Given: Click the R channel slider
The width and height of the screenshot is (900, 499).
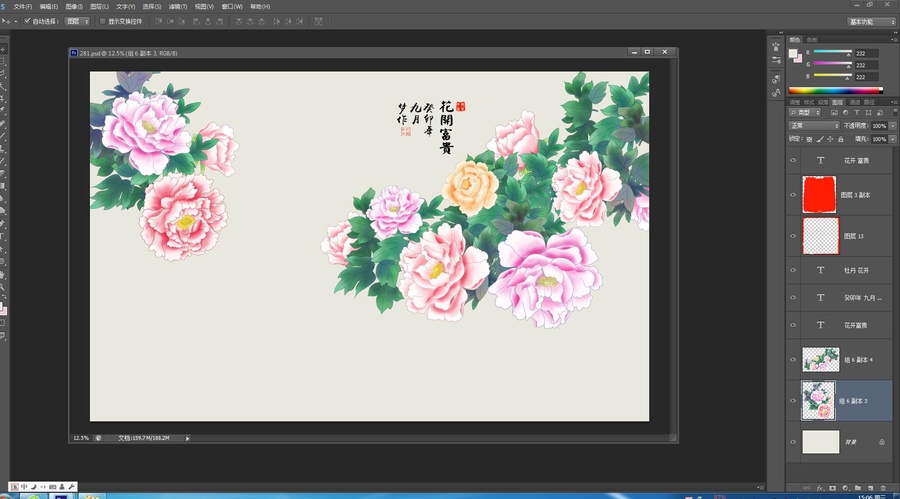Looking at the screenshot, I should point(832,52).
